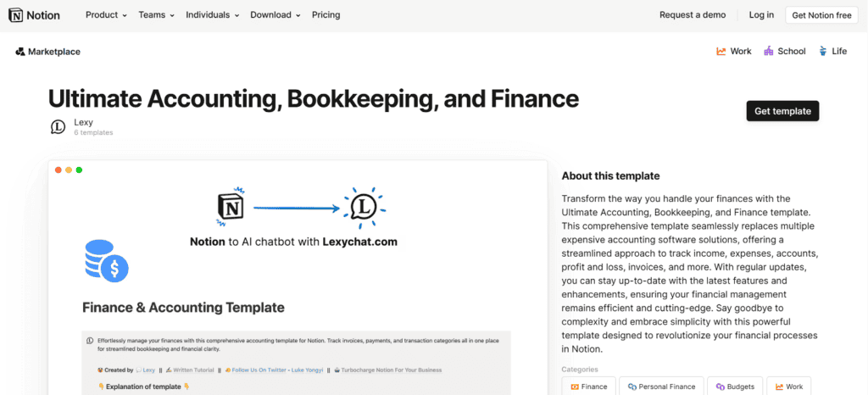Click the Notion cube logo in preview
The width and height of the screenshot is (868, 395).
229,207
